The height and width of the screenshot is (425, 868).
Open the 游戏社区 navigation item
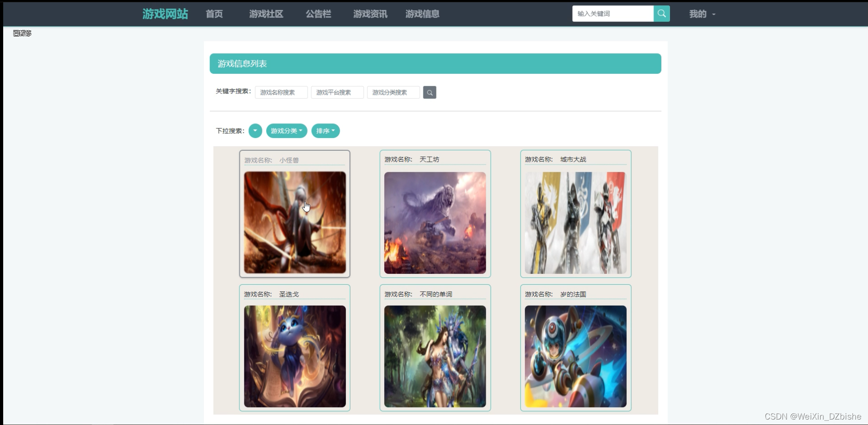pos(266,14)
